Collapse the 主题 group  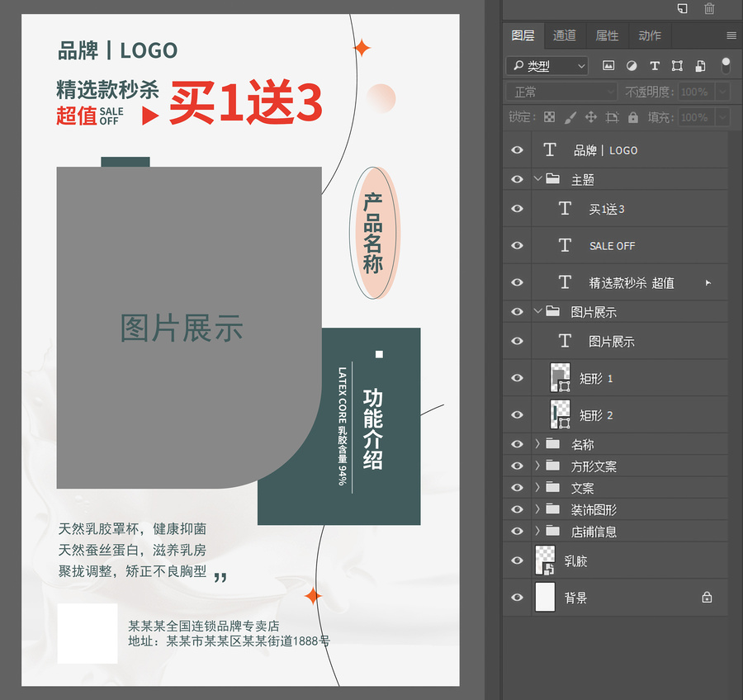(x=537, y=178)
